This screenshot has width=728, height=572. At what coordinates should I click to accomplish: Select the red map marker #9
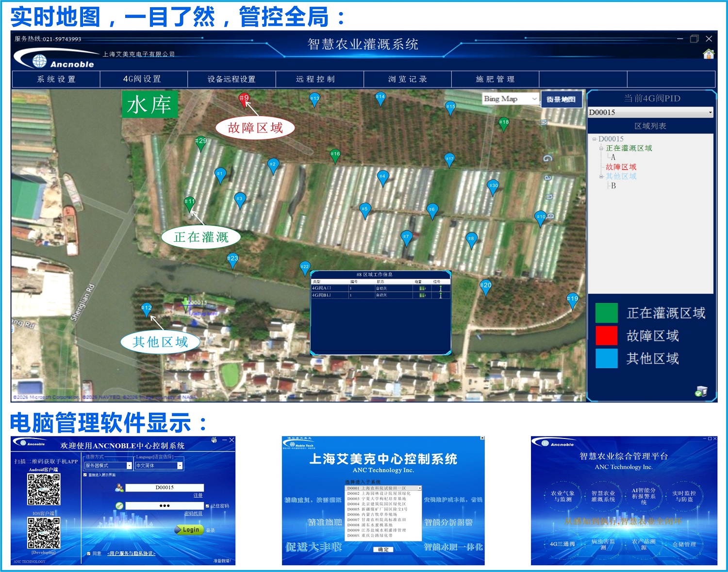pos(245,100)
